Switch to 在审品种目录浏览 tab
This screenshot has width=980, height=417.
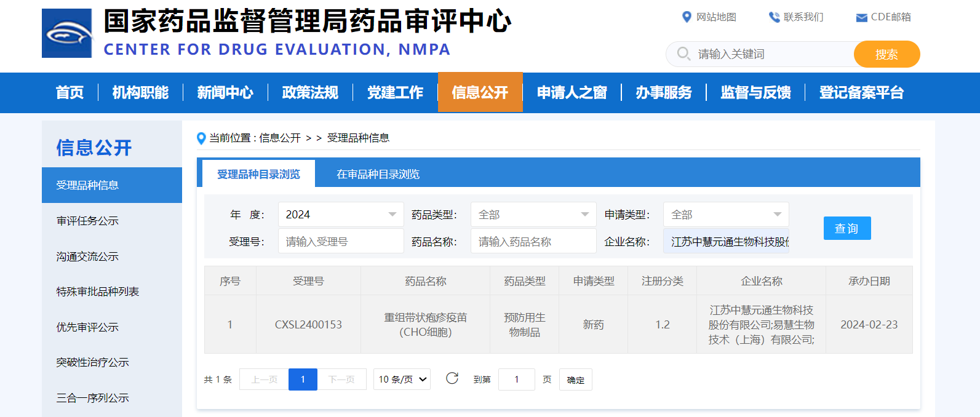378,175
